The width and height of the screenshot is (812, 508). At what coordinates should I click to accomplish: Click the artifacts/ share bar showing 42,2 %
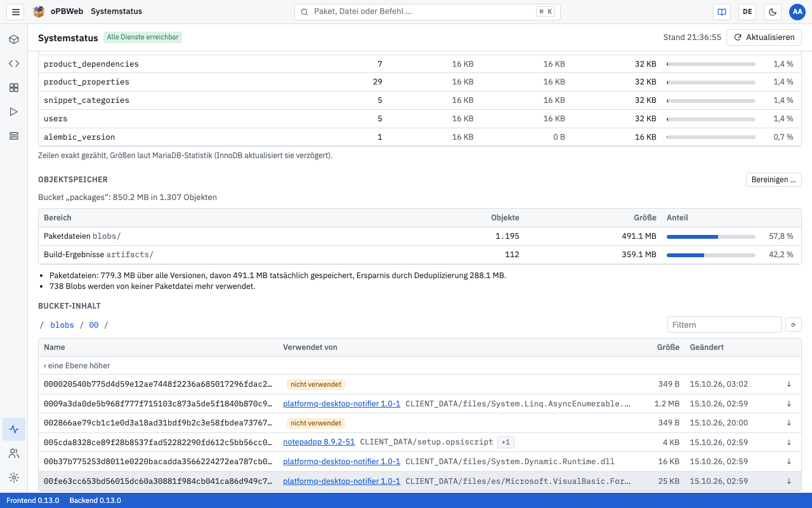pos(711,255)
